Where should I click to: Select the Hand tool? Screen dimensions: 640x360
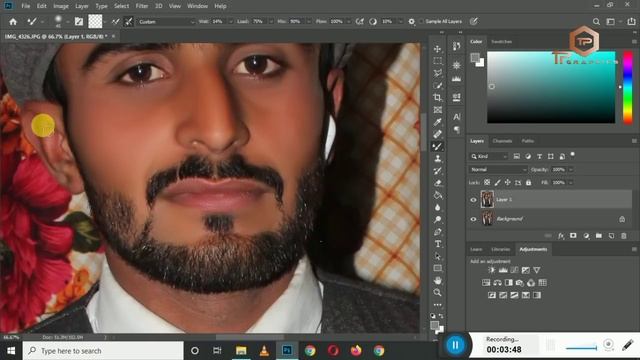pos(438,280)
